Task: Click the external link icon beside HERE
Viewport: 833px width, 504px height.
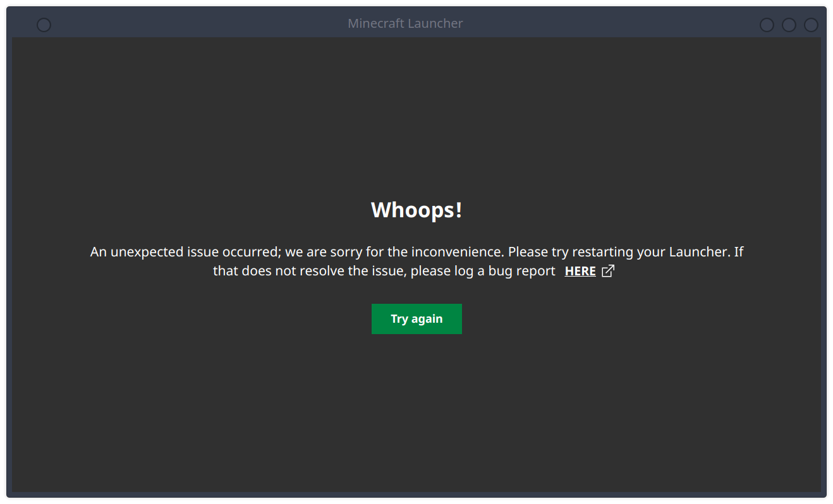Action: point(608,271)
